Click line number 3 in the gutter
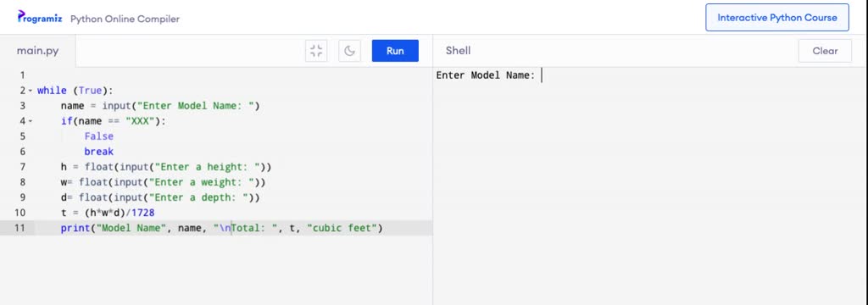Viewport: 868px width, 305px height. [22, 106]
